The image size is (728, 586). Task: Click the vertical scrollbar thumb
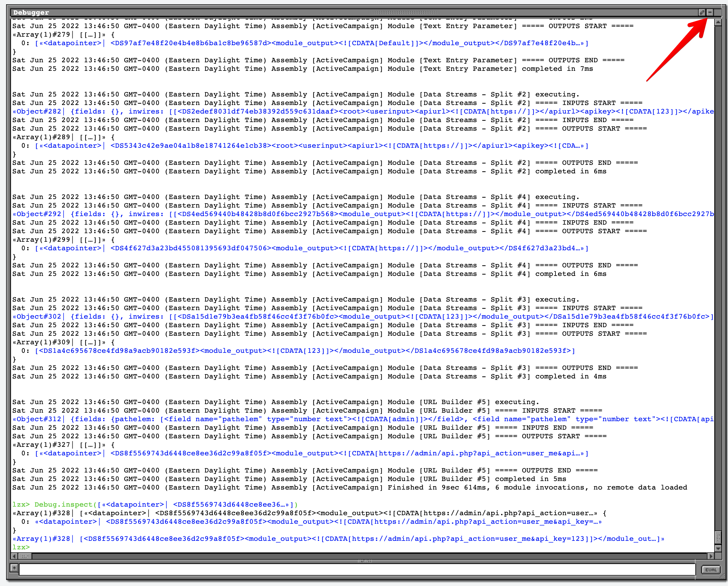click(x=718, y=537)
